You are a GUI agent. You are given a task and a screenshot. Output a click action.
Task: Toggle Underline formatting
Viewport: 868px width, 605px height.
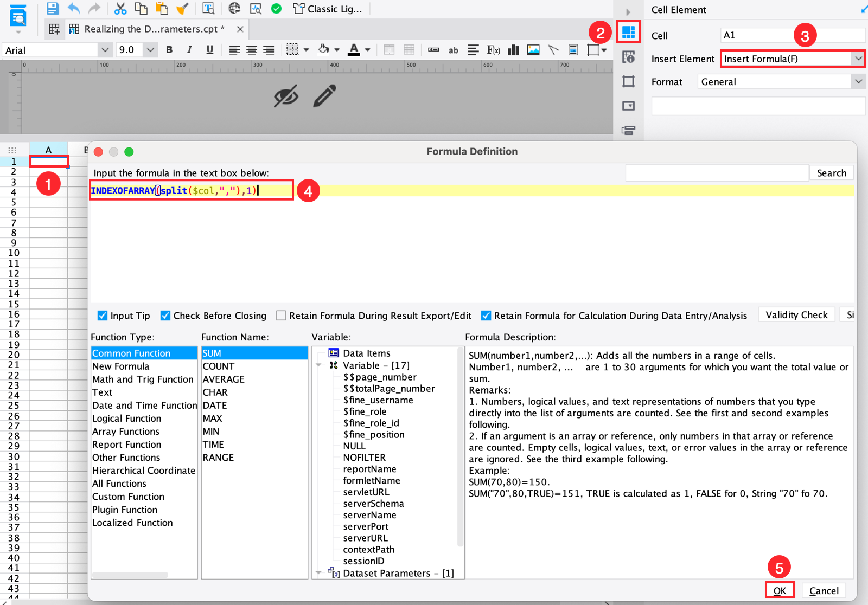click(x=210, y=50)
